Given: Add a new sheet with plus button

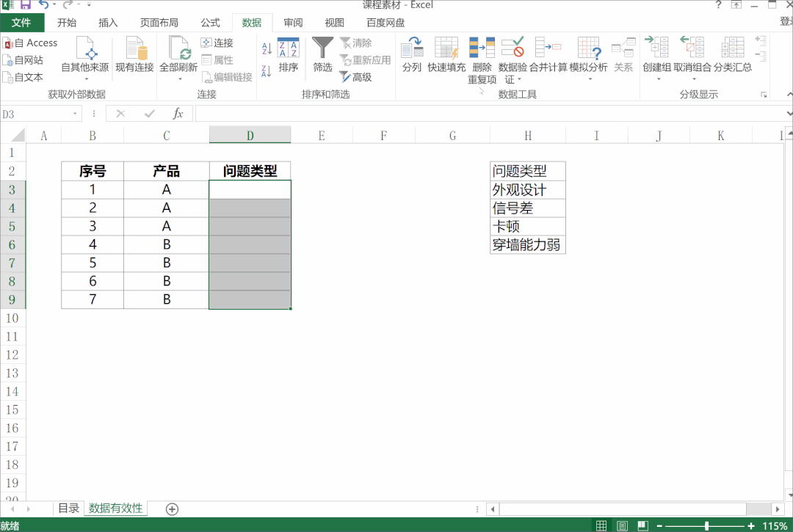Looking at the screenshot, I should [x=172, y=509].
